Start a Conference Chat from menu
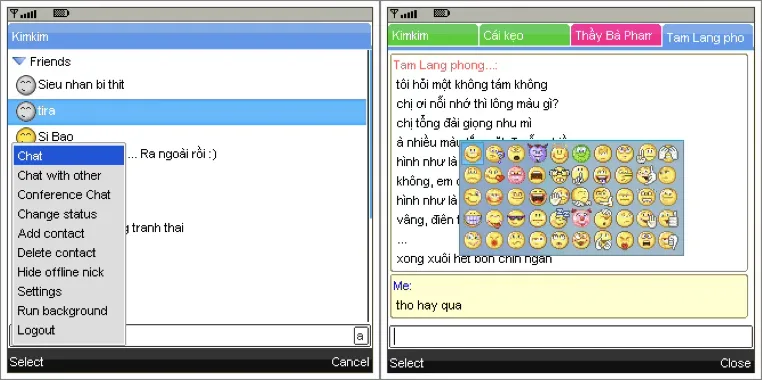Viewport: 762px width, 380px height. [x=69, y=195]
